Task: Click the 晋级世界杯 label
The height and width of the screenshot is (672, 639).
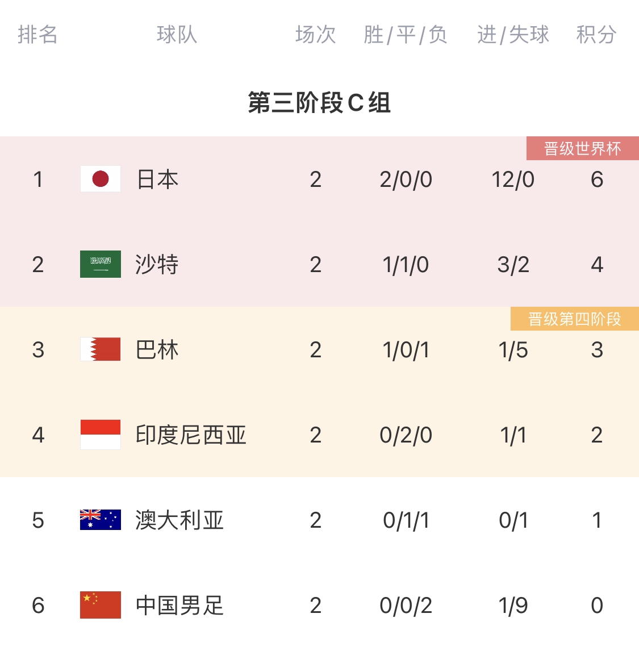Action: click(582, 148)
